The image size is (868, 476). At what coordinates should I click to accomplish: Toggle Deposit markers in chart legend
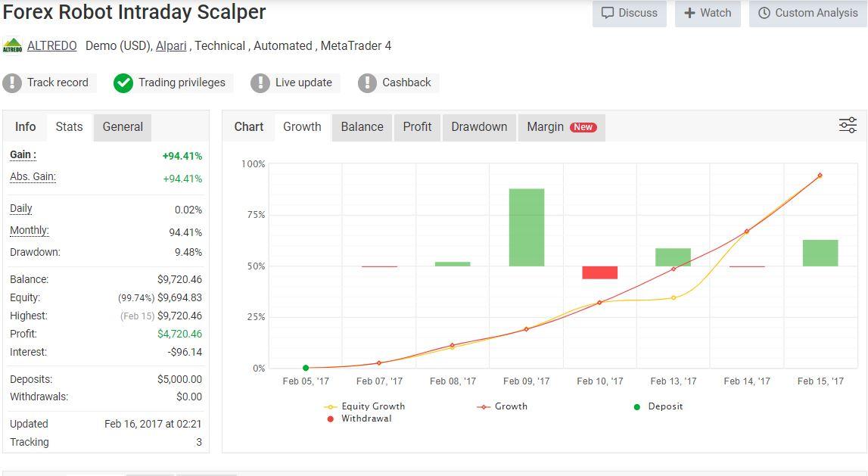click(658, 406)
